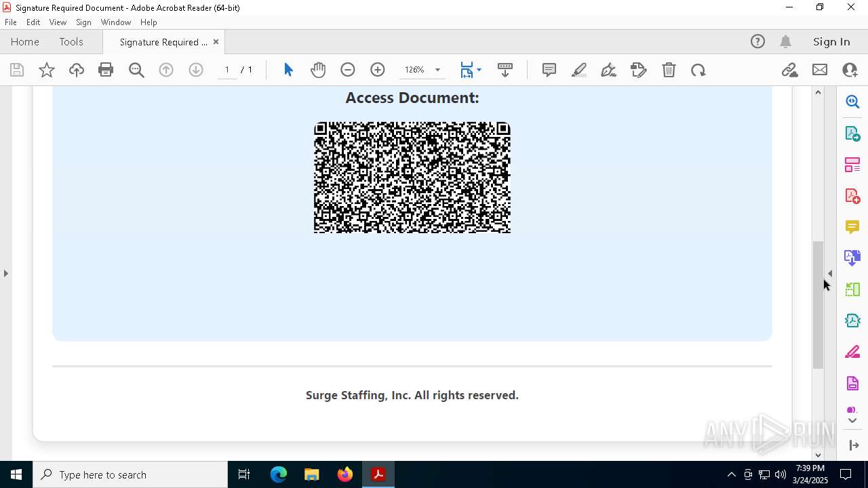Click the Delete trash icon

[x=669, y=70]
